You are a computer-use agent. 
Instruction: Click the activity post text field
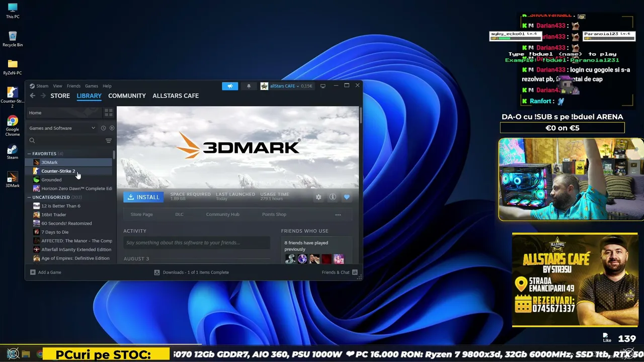(x=197, y=243)
